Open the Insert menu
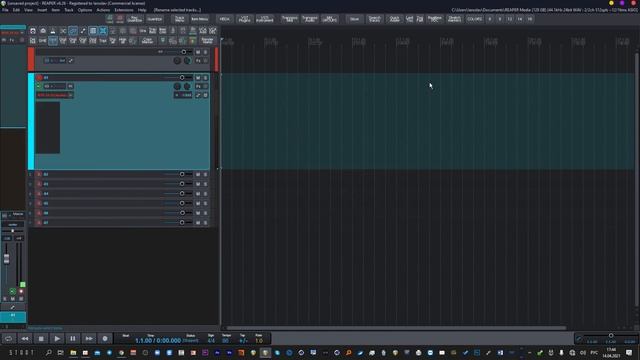Screen dimensions: 640x360 (42, 10)
